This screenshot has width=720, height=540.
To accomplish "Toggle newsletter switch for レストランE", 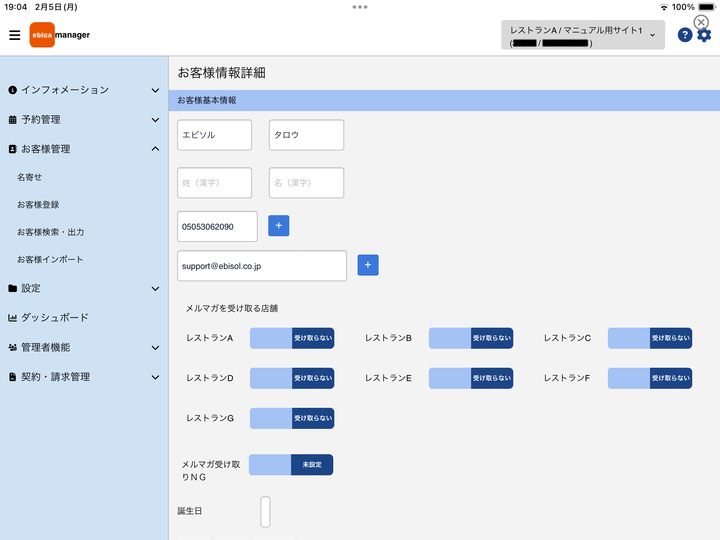I will 471,378.
